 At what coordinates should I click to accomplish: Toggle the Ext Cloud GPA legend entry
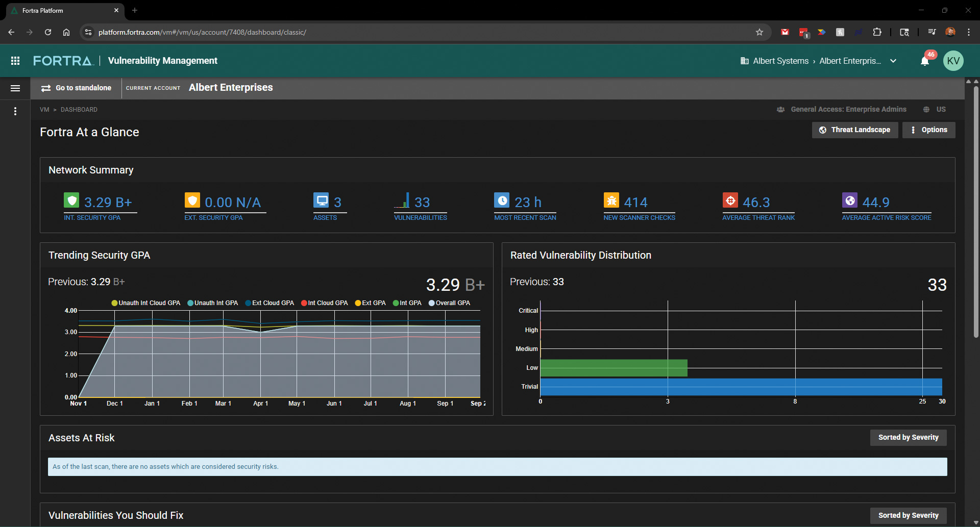(269, 303)
